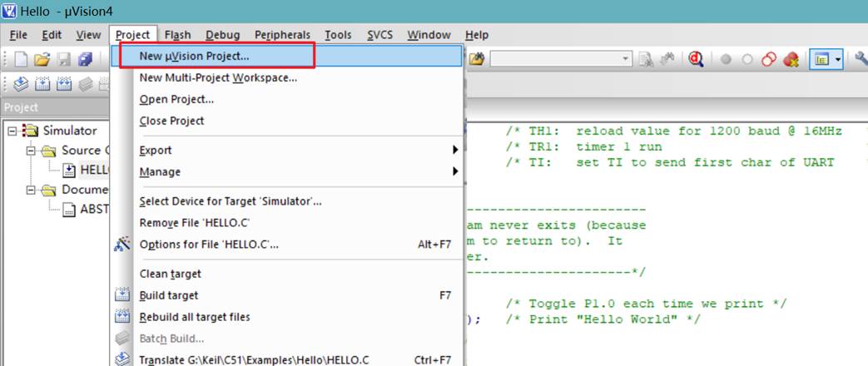Click the greyed Incremental Find binoculars icon
This screenshot has width=868, height=366.
pos(667,59)
